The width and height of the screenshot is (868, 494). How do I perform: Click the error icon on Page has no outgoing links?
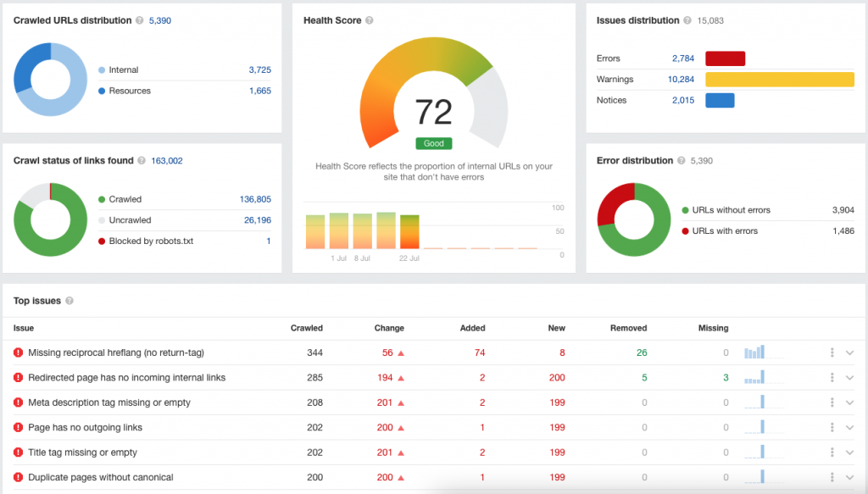pos(18,427)
